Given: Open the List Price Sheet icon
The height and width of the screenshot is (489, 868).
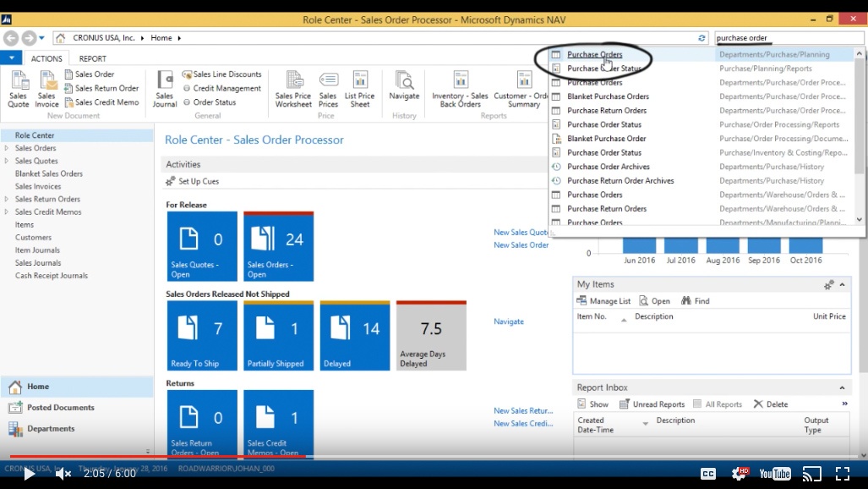Looking at the screenshot, I should [360, 89].
